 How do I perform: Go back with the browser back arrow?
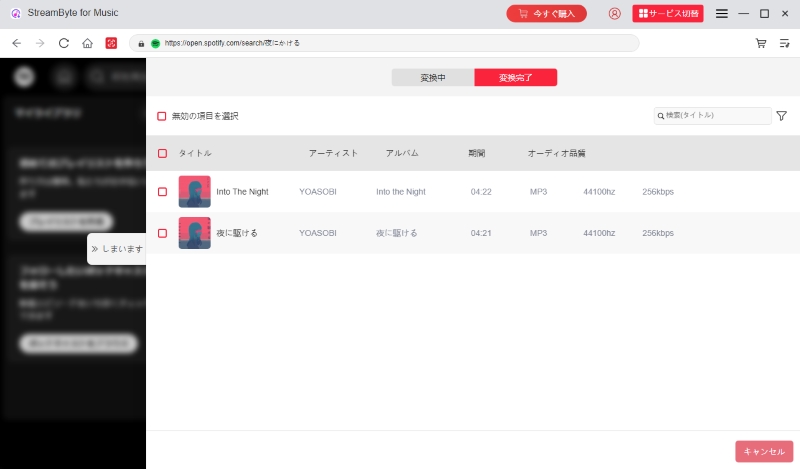tap(16, 43)
